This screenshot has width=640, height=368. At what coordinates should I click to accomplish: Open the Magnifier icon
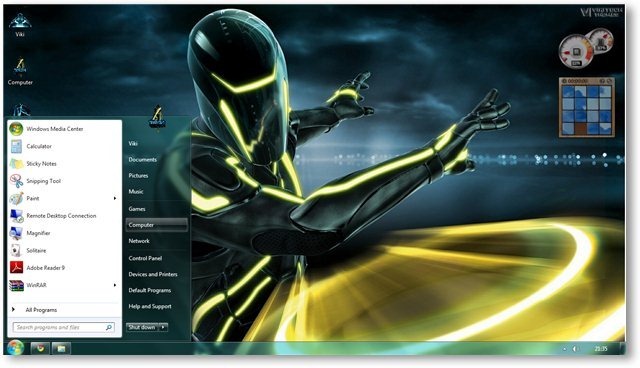(16, 233)
